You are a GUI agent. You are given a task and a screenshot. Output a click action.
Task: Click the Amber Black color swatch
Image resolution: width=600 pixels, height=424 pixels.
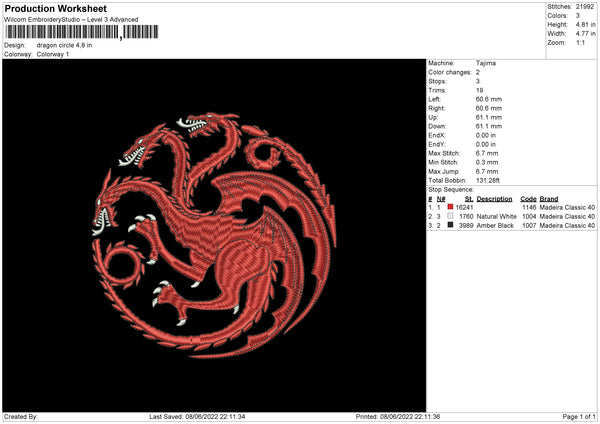pos(450,225)
